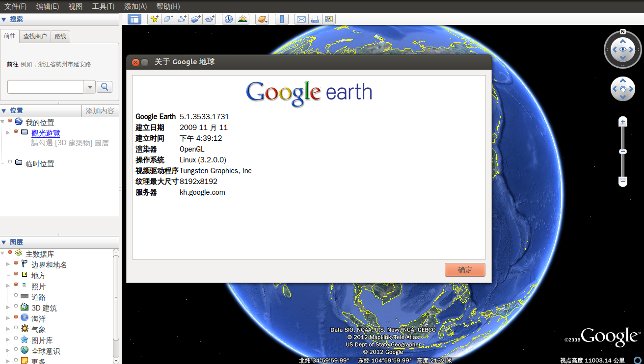This screenshot has width=644, height=364.
Task: Open the 视图 menu
Action: pos(76,6)
